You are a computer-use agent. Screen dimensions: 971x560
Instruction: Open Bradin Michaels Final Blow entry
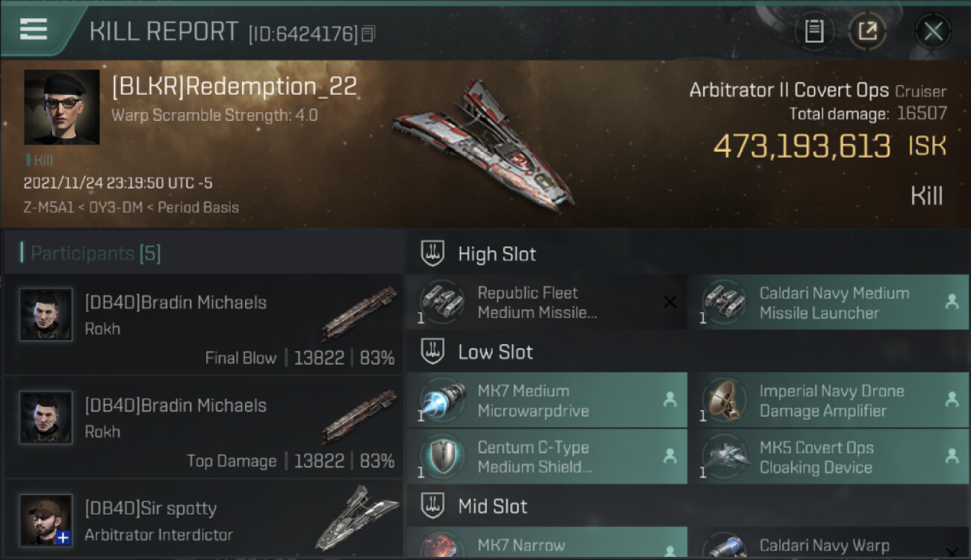[x=204, y=324]
